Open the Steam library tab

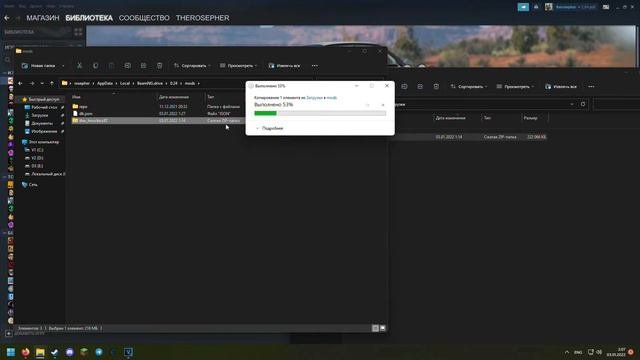point(89,18)
